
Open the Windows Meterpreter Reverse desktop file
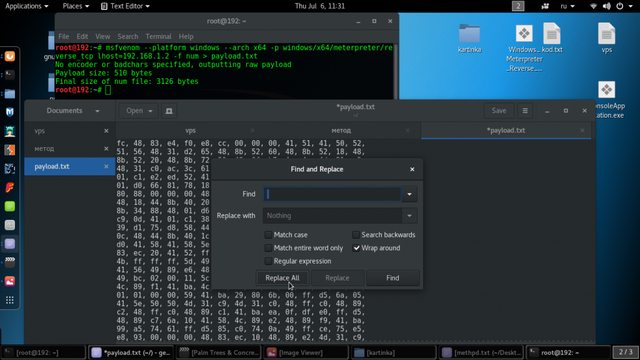[524, 48]
